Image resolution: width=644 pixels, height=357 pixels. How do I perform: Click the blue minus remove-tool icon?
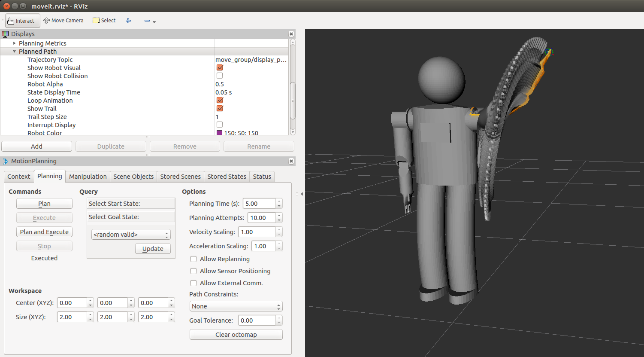pos(147,21)
